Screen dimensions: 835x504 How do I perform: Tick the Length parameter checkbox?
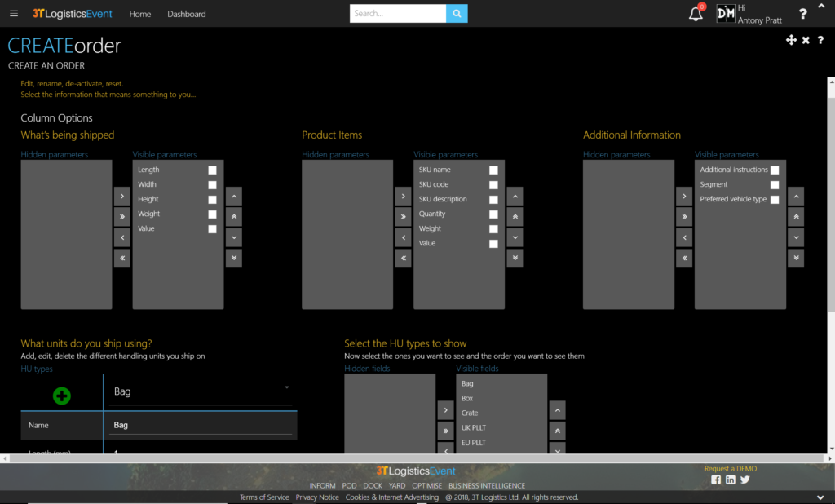[213, 170]
